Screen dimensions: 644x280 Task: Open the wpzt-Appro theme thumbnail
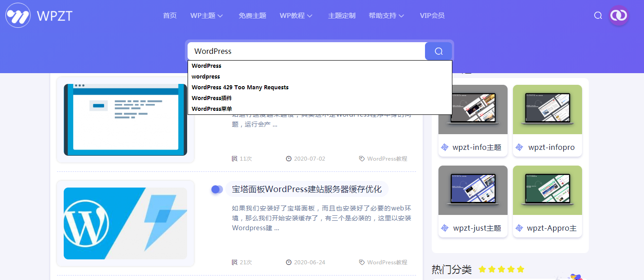[547, 190]
